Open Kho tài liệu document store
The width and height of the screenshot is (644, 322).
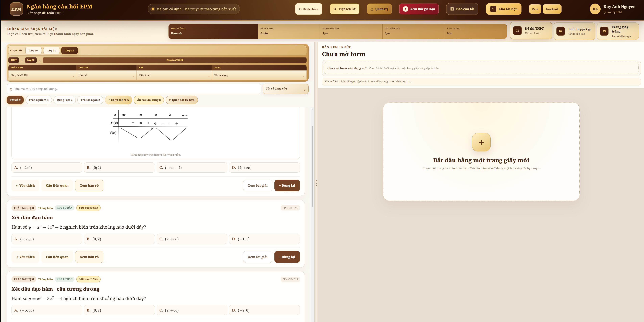pyautogui.click(x=504, y=9)
